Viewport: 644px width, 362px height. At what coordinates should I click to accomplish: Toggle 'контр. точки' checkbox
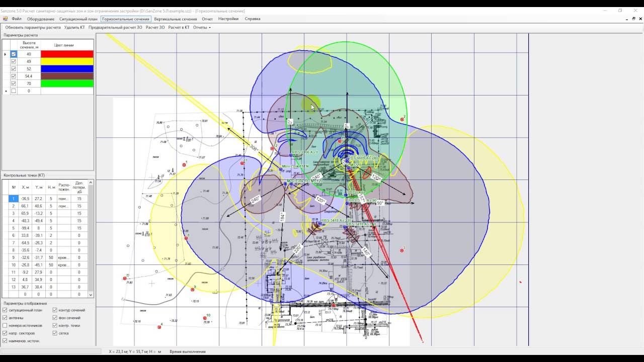[x=55, y=325]
